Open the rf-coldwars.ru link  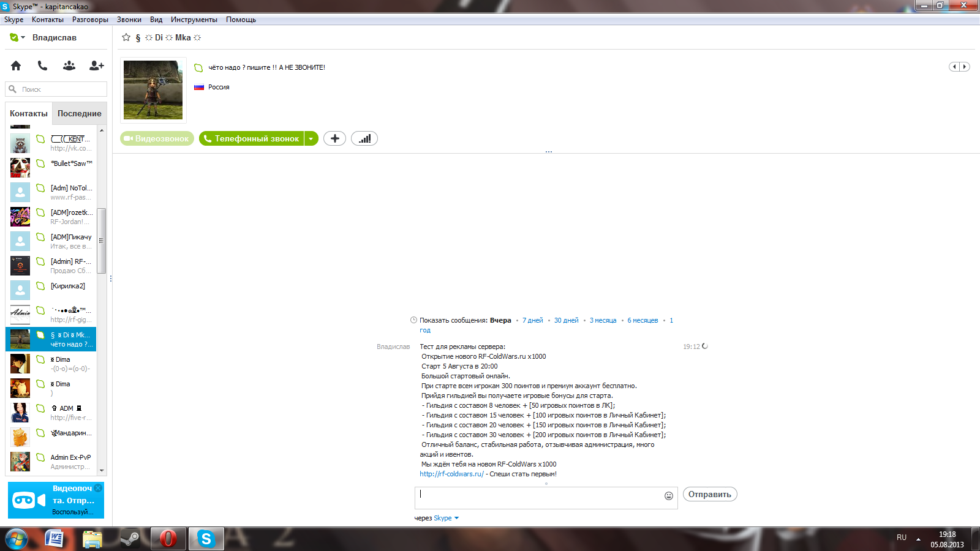pos(451,474)
